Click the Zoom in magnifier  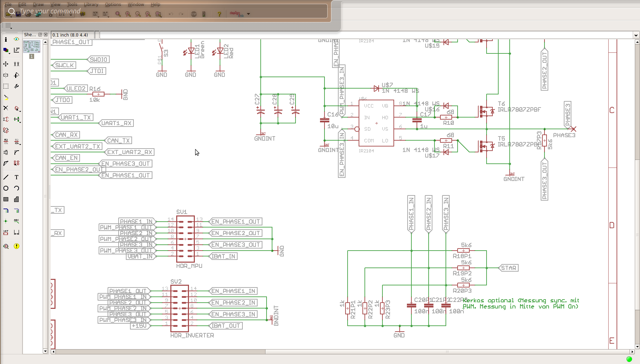pyautogui.click(x=128, y=14)
